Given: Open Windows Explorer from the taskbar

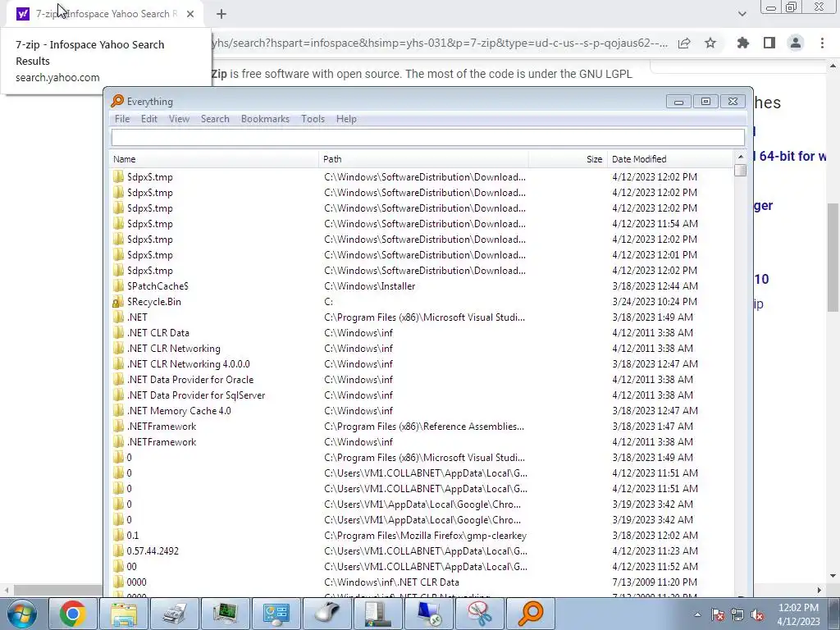Looking at the screenshot, I should (x=124, y=614).
